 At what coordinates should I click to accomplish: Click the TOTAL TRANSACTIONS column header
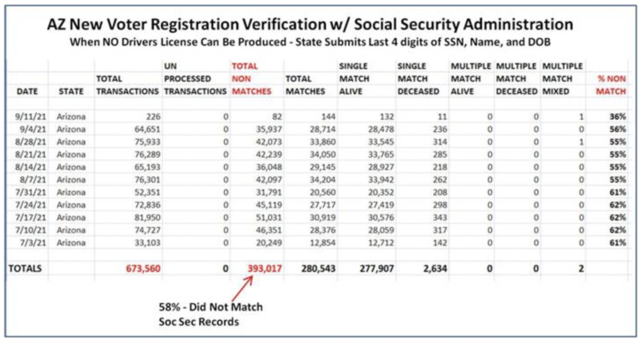(x=127, y=85)
